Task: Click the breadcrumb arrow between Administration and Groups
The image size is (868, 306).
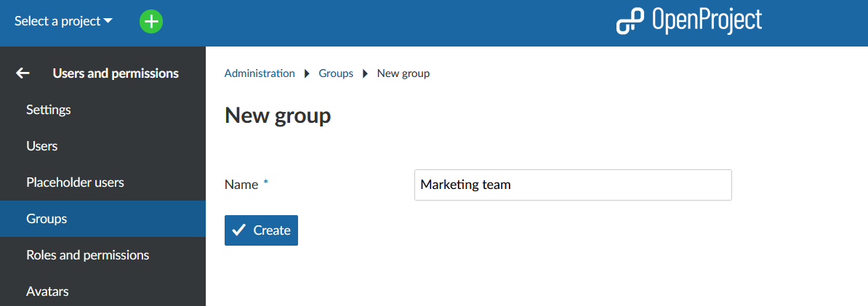Action: tap(307, 73)
